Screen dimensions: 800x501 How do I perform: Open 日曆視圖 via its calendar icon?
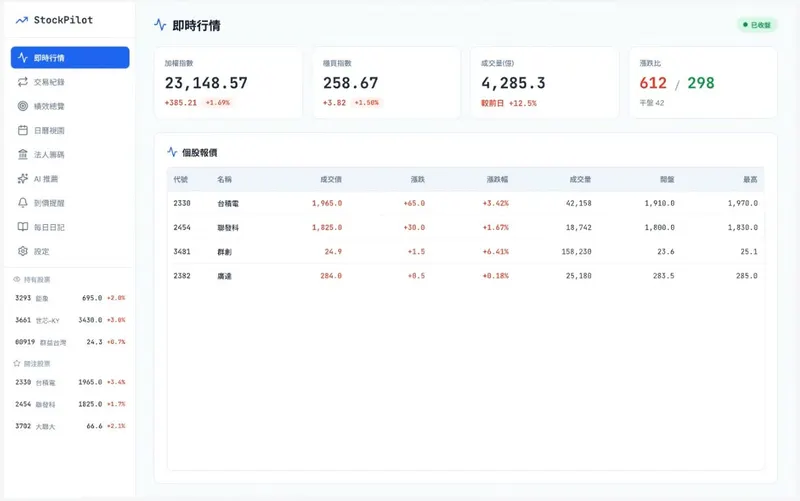click(22, 130)
